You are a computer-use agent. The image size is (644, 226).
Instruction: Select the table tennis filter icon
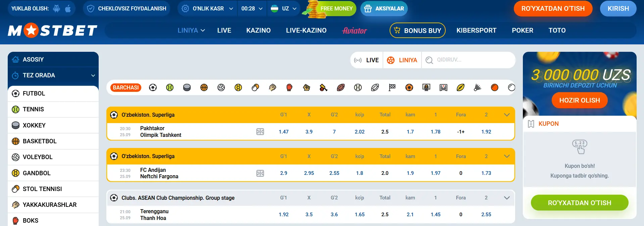255,87
